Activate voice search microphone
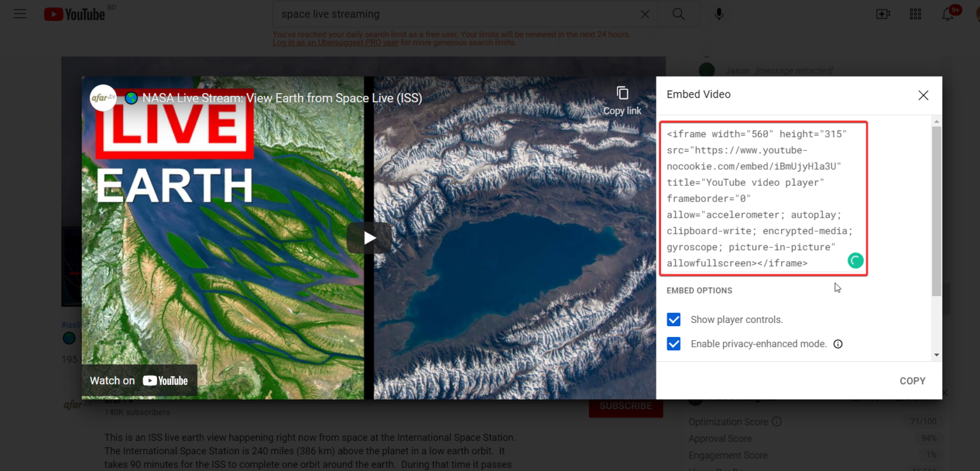The width and height of the screenshot is (980, 471). point(719,14)
